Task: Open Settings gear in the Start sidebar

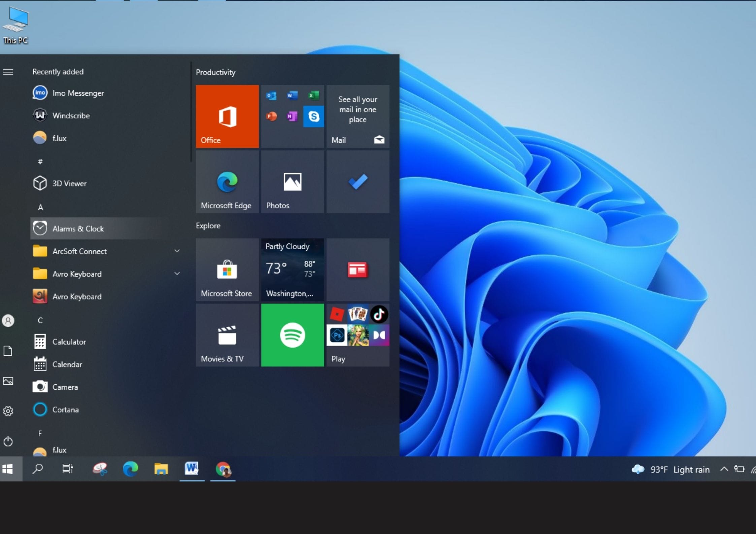Action: click(x=8, y=411)
